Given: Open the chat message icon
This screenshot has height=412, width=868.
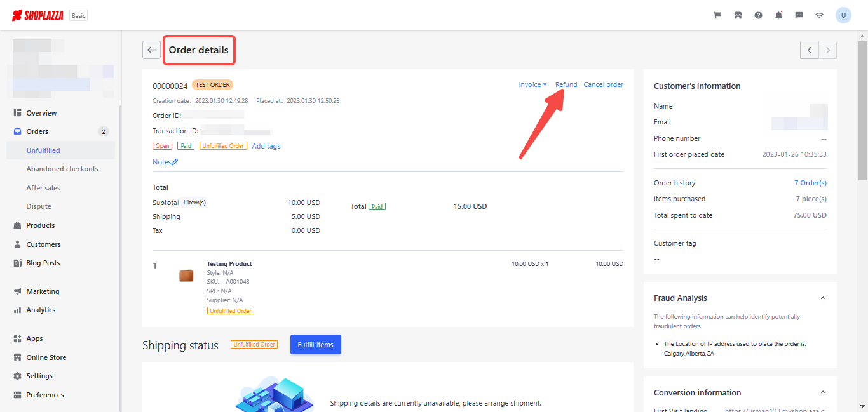Looking at the screenshot, I should click(x=799, y=15).
